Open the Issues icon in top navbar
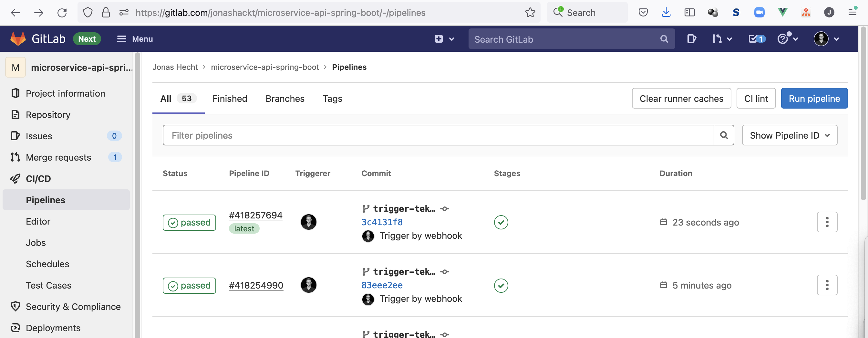Screen dimensions: 868x338 point(691,39)
